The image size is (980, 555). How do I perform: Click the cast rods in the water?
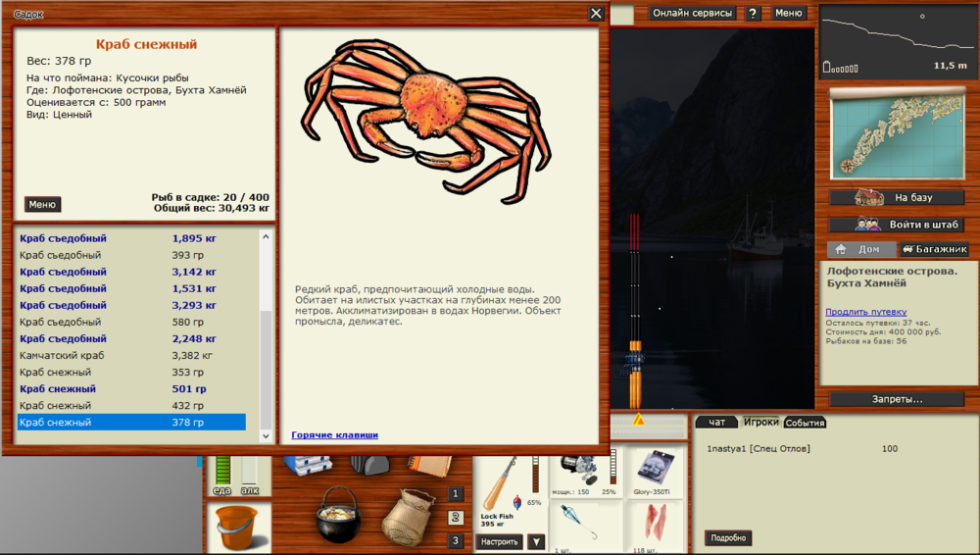click(x=635, y=313)
